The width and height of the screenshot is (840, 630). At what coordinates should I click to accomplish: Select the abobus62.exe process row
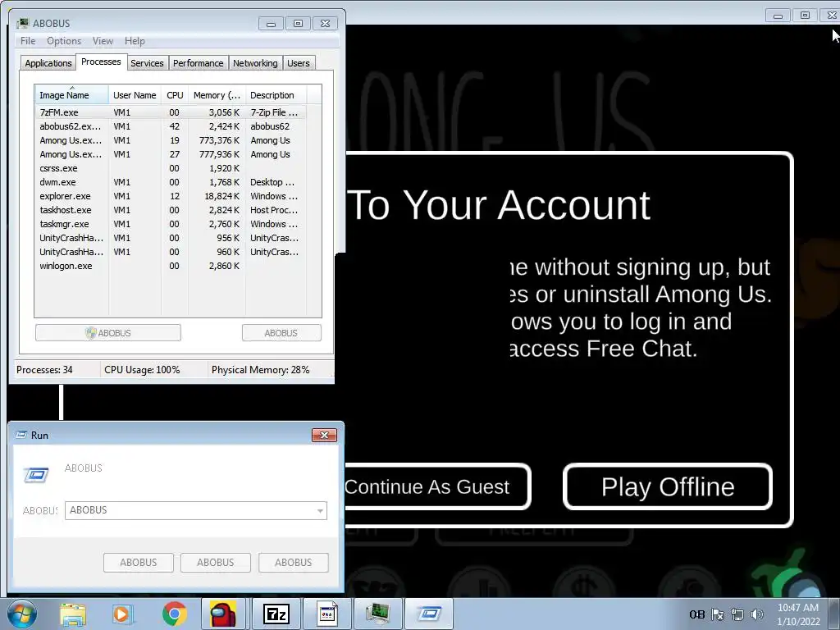point(171,126)
